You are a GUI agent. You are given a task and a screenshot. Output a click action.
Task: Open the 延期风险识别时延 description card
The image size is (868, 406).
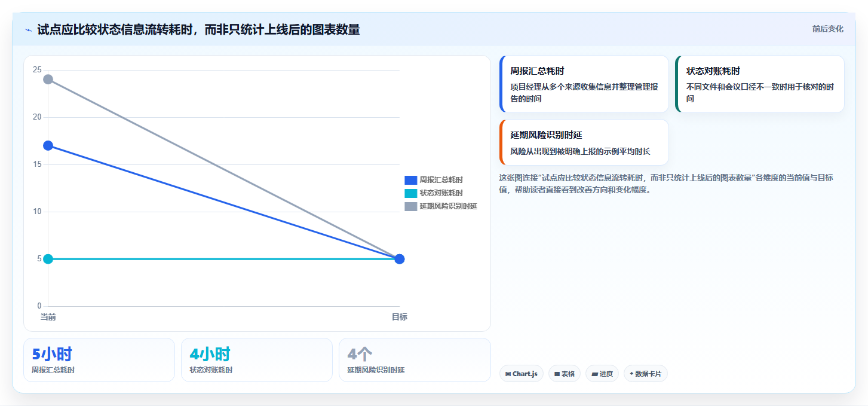pos(584,142)
